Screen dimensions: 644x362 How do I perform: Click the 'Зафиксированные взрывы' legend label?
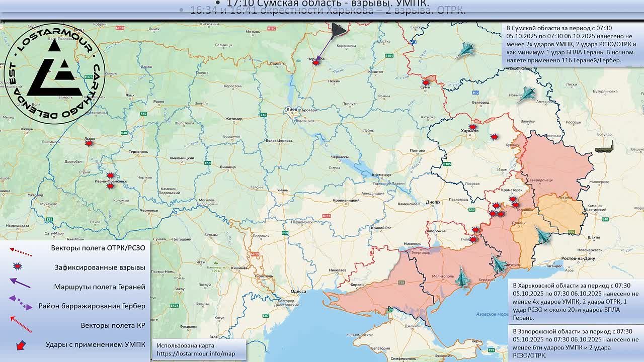[x=100, y=267]
